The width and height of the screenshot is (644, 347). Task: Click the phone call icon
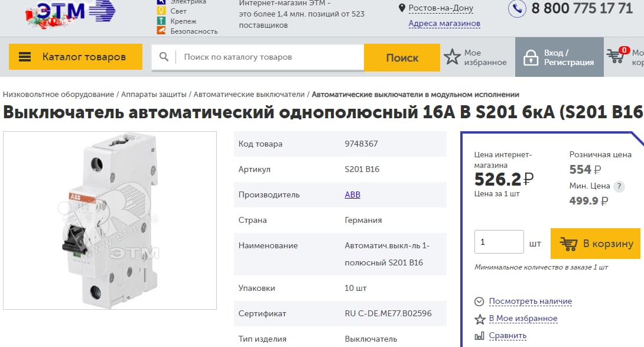click(x=517, y=8)
